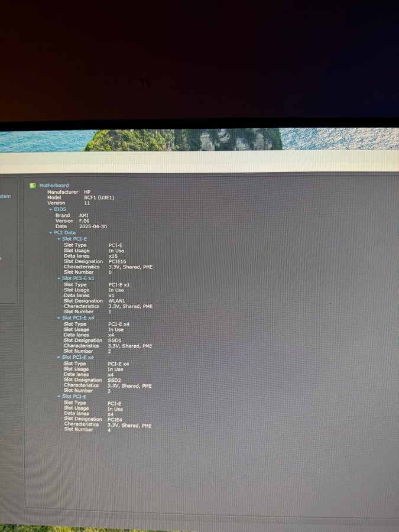The width and height of the screenshot is (399, 532).
Task: Collapse the slot with designation PCIE4
Action: tap(59, 397)
